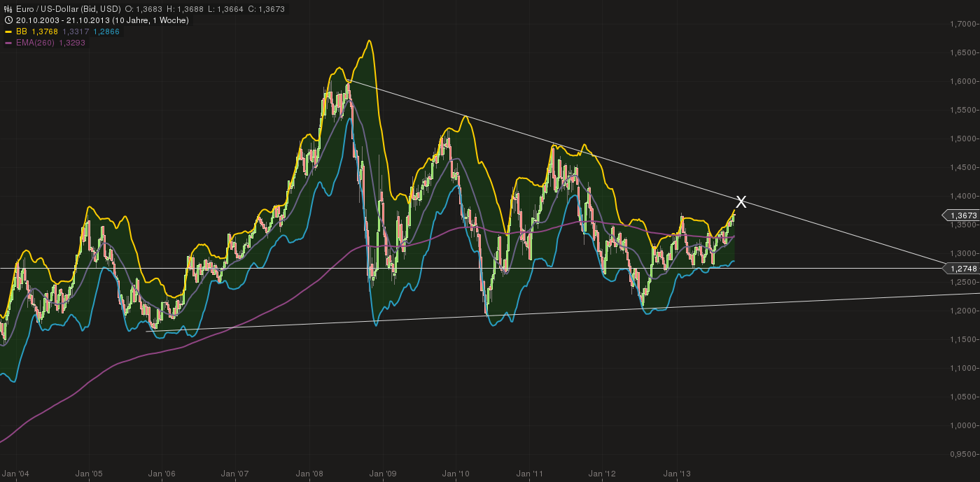Click the EMA value '1,3293'

coord(72,43)
